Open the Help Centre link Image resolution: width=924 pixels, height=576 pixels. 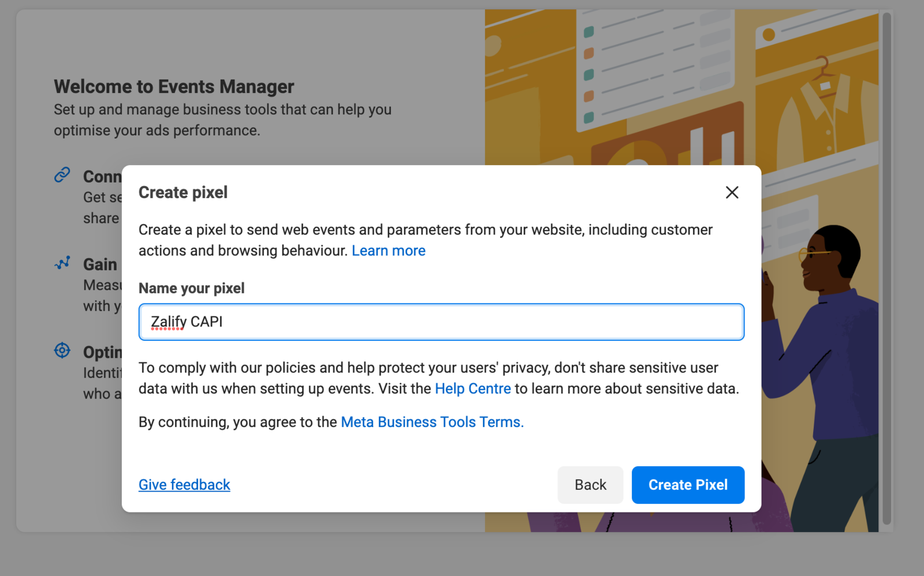(472, 389)
